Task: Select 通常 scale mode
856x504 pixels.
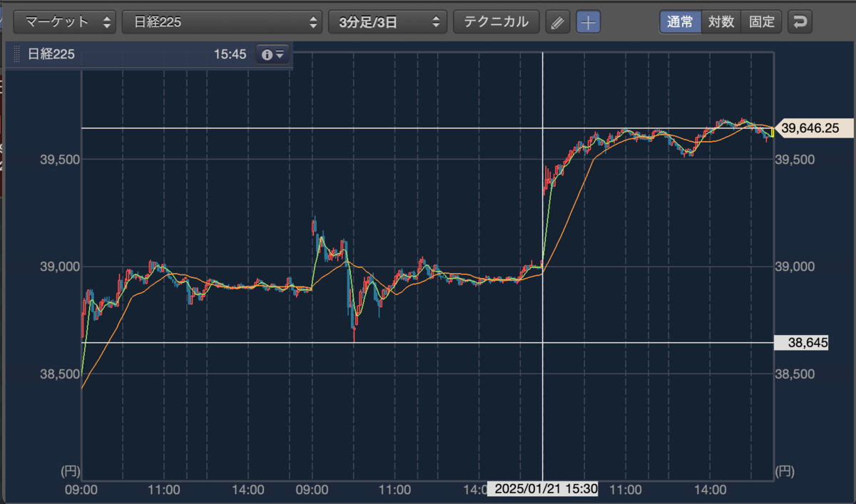Action: click(x=680, y=21)
